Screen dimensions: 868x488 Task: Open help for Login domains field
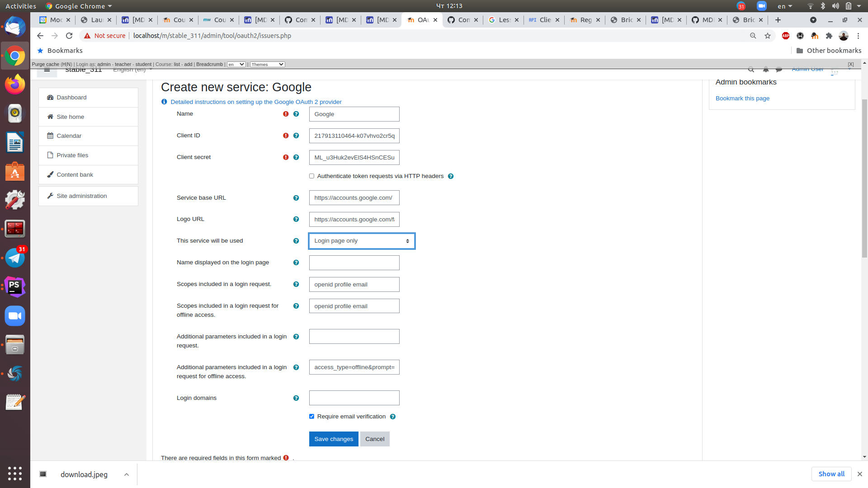coord(296,398)
